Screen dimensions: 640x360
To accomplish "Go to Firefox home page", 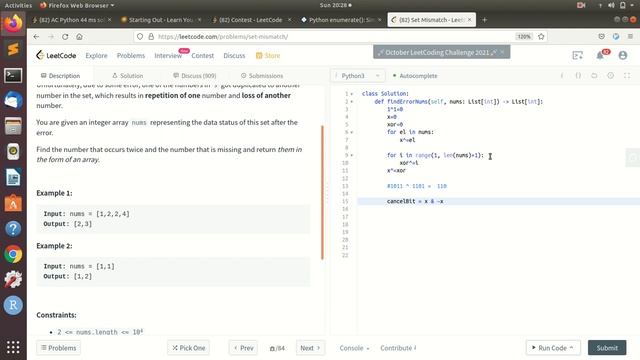I will click(x=79, y=37).
